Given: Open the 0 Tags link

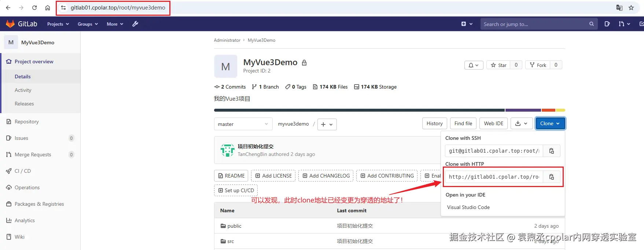Looking at the screenshot, I should coord(296,87).
